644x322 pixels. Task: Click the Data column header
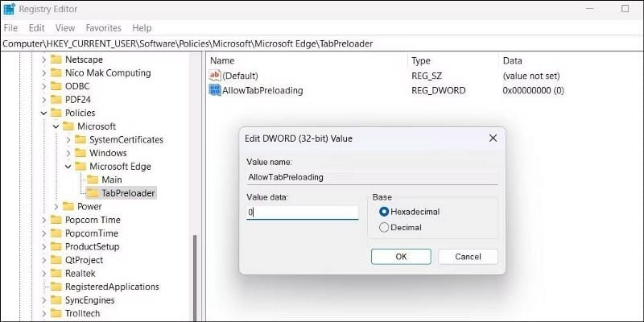point(571,61)
